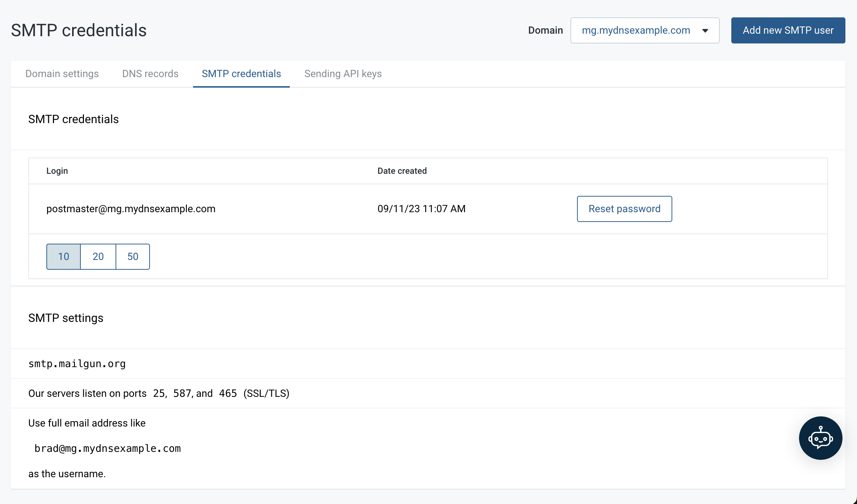Open the Domain settings tab

(62, 74)
